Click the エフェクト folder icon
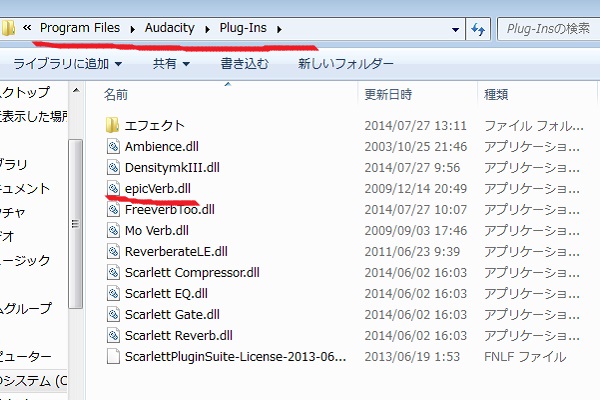The height and width of the screenshot is (400, 600). point(112,125)
